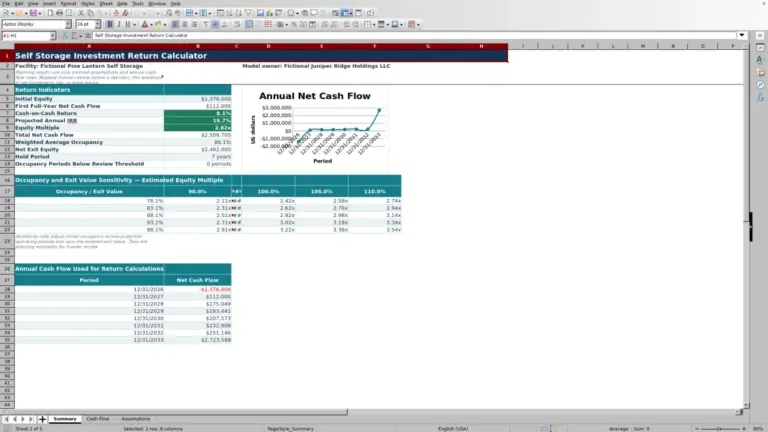Click the Cut scissors icon

[x=81, y=13]
